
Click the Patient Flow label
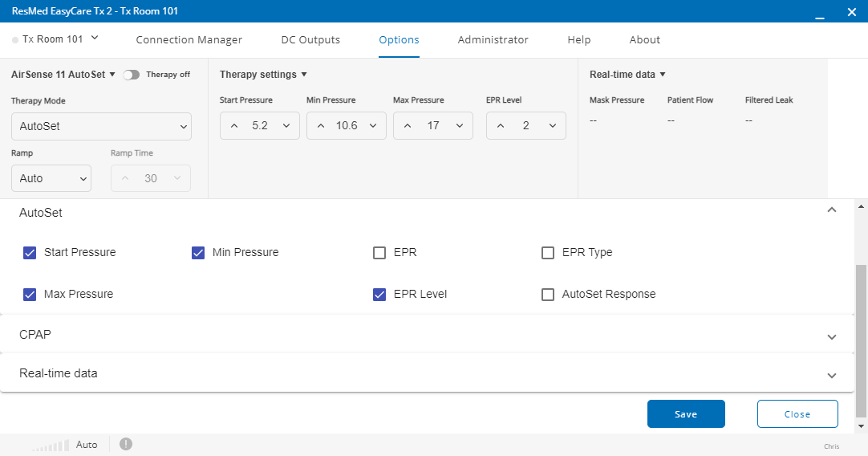pos(690,100)
